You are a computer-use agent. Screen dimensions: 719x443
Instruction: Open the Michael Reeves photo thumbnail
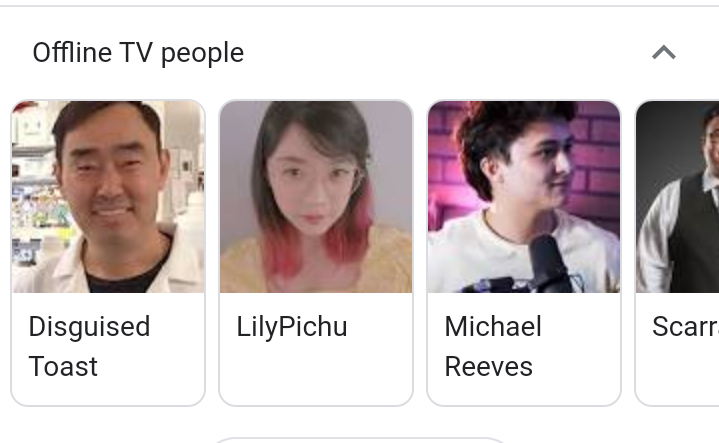[524, 197]
